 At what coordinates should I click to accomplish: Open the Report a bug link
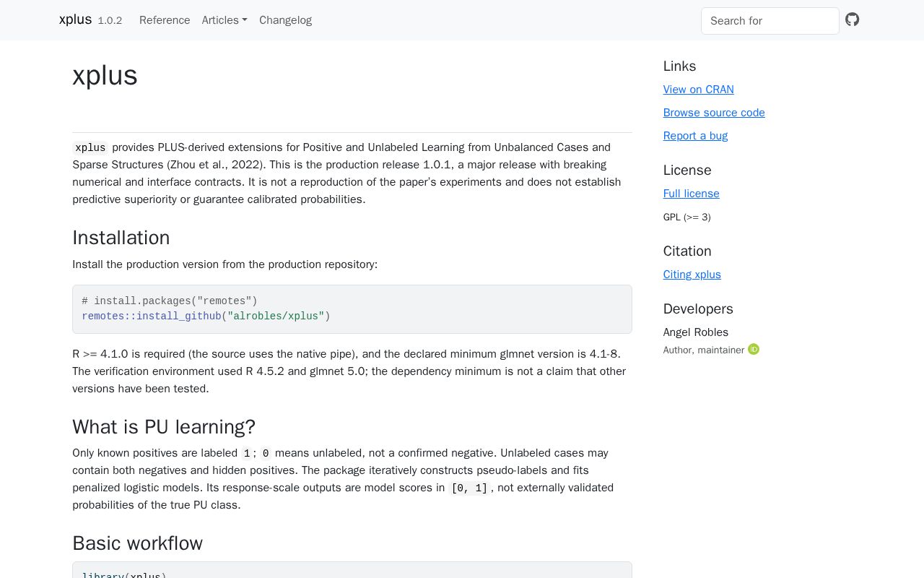coord(695,136)
